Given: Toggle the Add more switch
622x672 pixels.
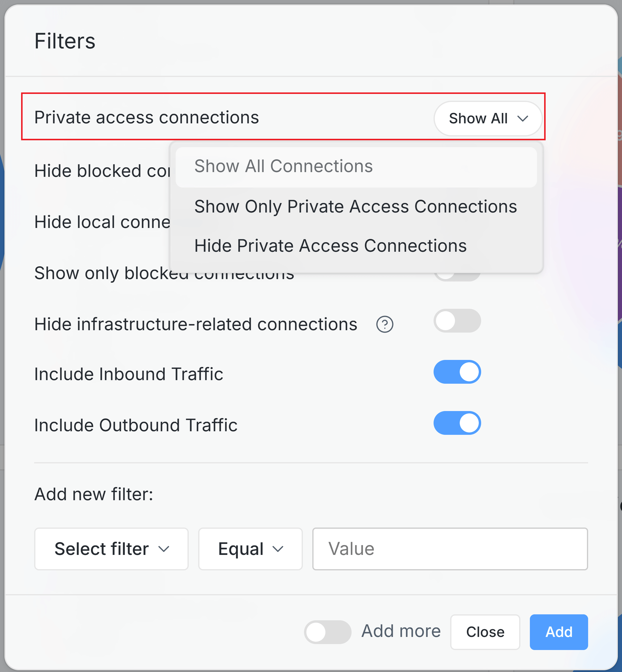Looking at the screenshot, I should (327, 632).
